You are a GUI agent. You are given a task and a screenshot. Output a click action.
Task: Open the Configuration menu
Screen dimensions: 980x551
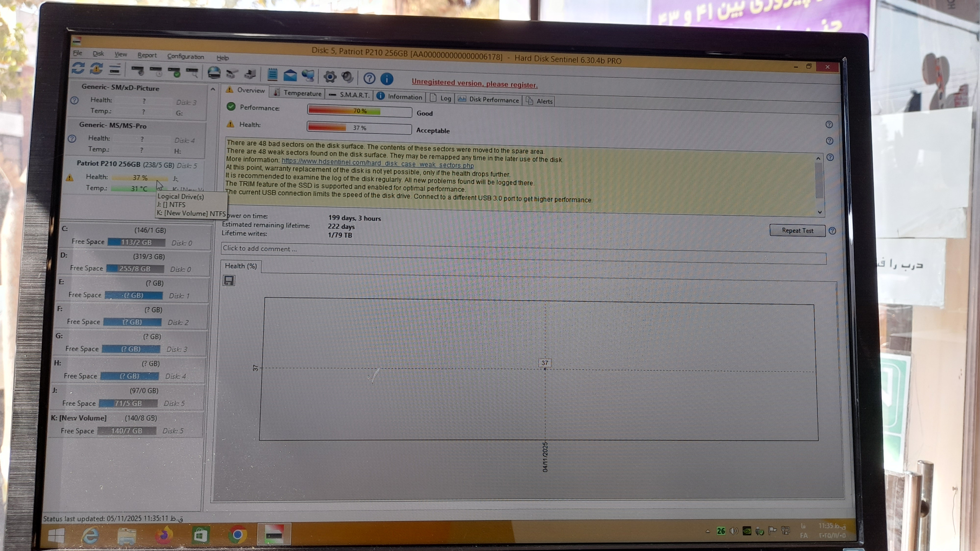click(x=185, y=56)
